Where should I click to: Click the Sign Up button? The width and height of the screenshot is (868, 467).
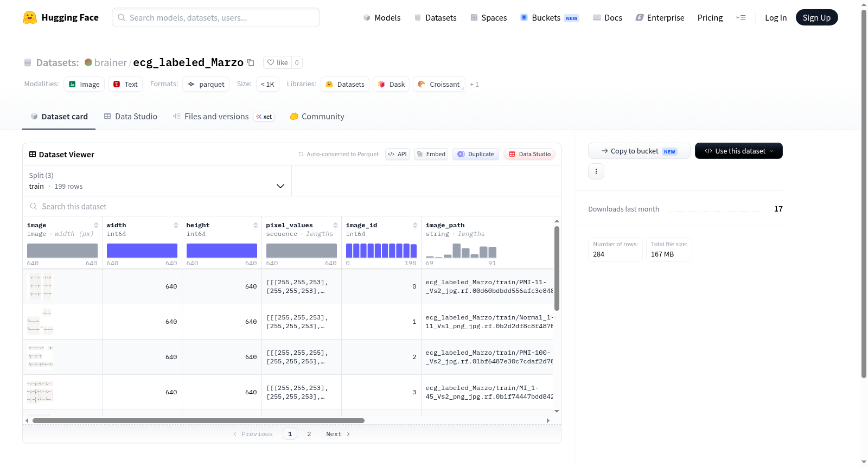click(816, 17)
